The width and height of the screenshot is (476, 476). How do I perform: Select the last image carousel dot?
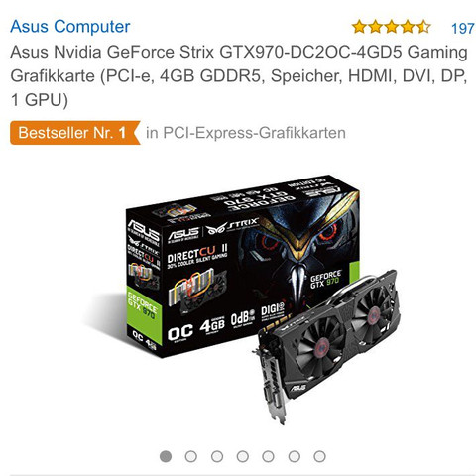[x=319, y=456]
